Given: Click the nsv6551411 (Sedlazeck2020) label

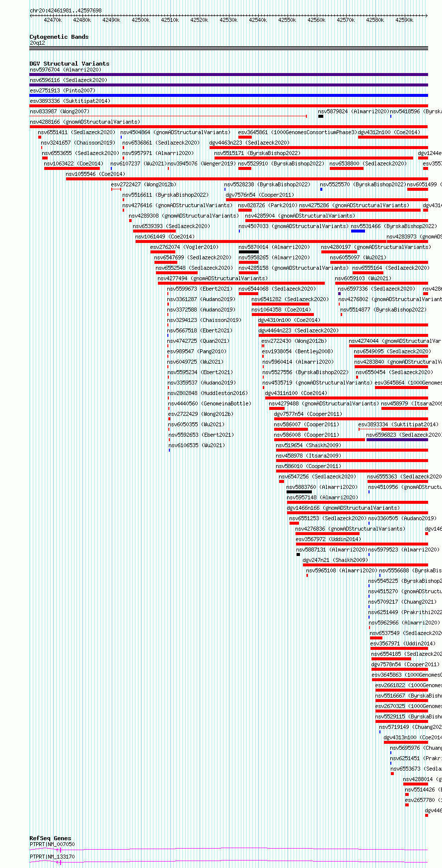Looking at the screenshot, I should click(x=76, y=132).
